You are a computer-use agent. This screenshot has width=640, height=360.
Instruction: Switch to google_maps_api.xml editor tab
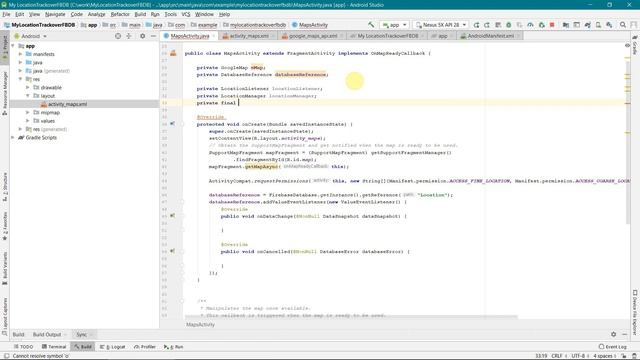[x=313, y=36]
